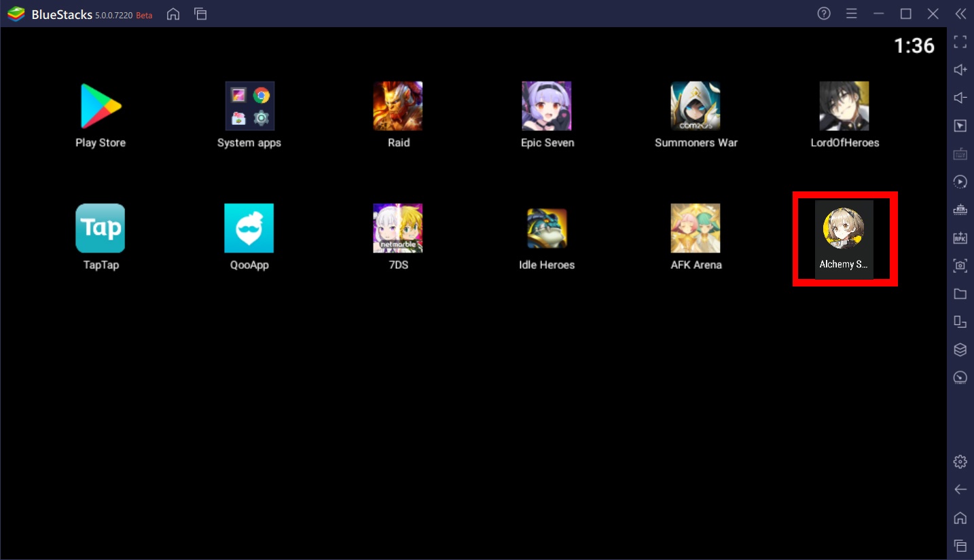Increase volume using sidebar speaker-plus icon
Image resolution: width=974 pixels, height=560 pixels.
pos(960,70)
